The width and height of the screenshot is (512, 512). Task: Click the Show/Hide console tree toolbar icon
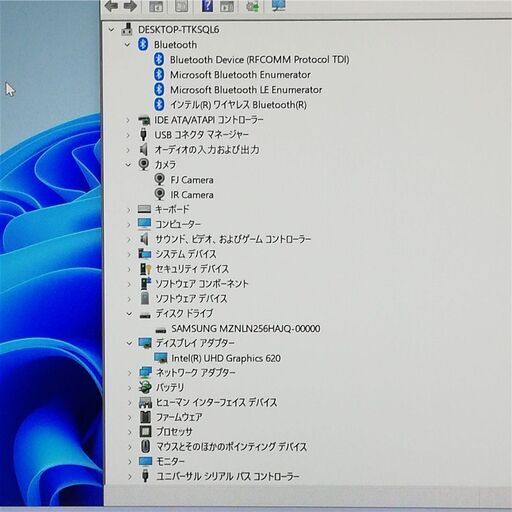click(x=156, y=6)
